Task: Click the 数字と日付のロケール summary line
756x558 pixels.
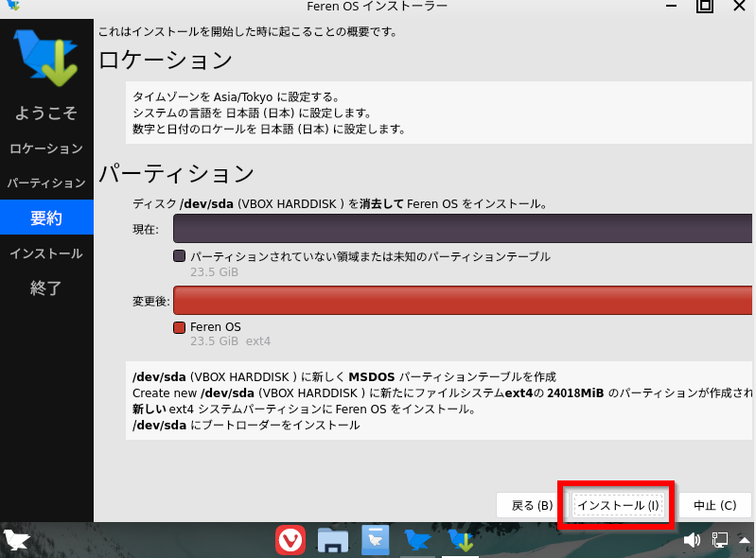Action: [269, 130]
